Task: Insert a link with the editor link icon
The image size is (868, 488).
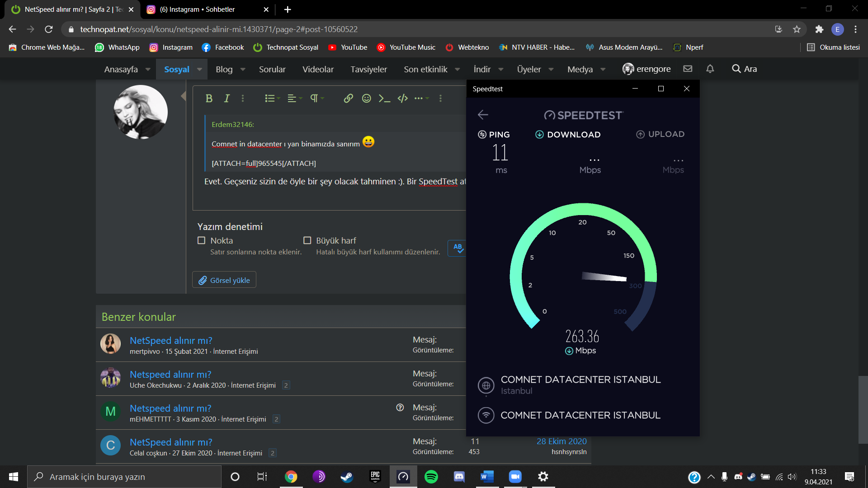Action: pos(348,99)
